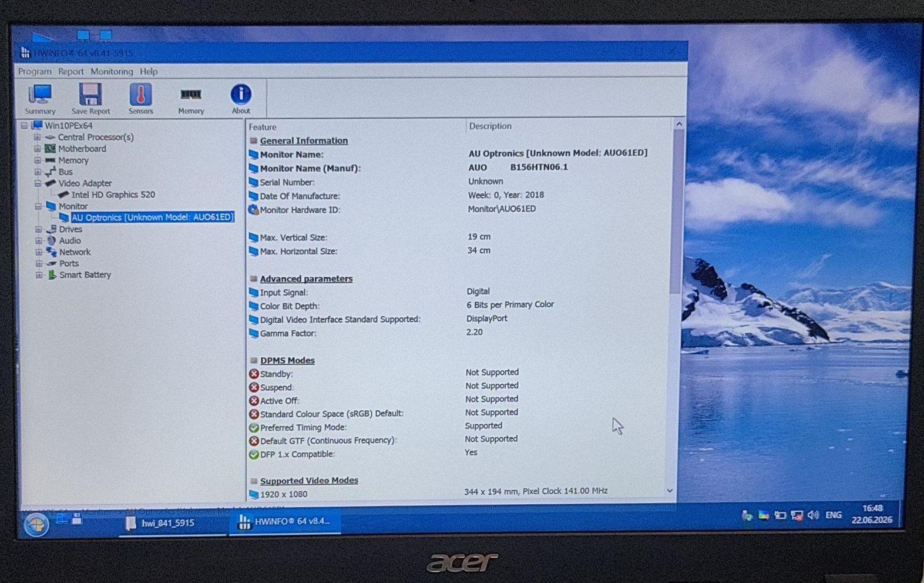This screenshot has width=924, height=583.
Task: Click the Video Adapter card icon
Action: point(51,183)
